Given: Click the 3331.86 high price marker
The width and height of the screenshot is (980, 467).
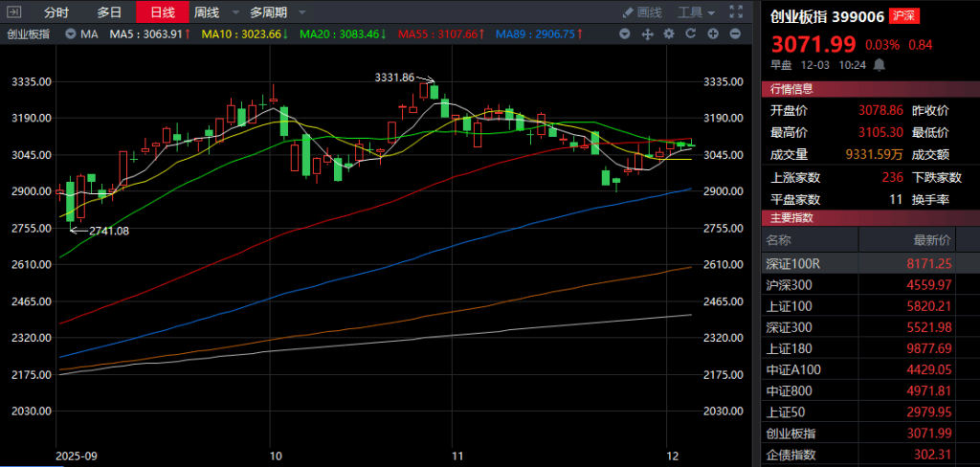Looking at the screenshot, I should (x=394, y=77).
